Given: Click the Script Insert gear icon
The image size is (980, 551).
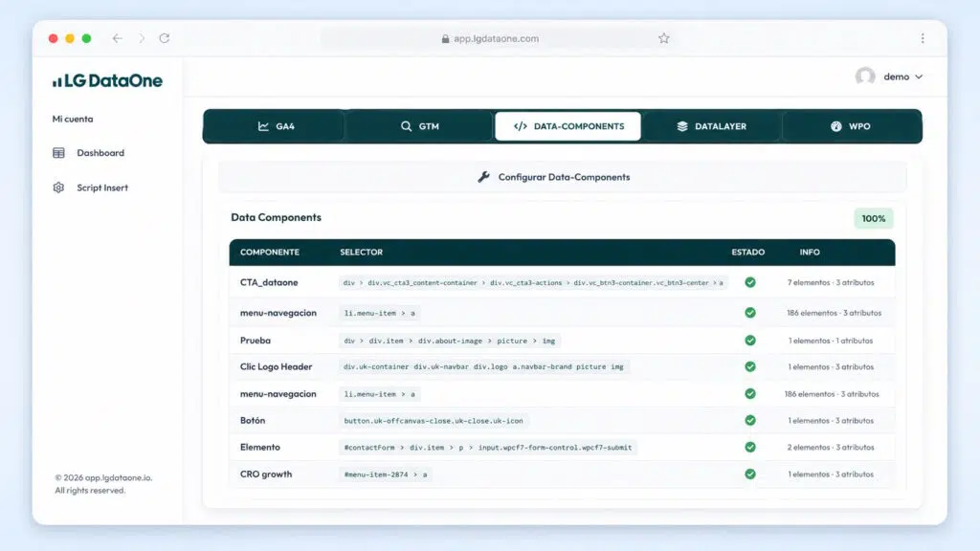Looking at the screenshot, I should [x=58, y=187].
